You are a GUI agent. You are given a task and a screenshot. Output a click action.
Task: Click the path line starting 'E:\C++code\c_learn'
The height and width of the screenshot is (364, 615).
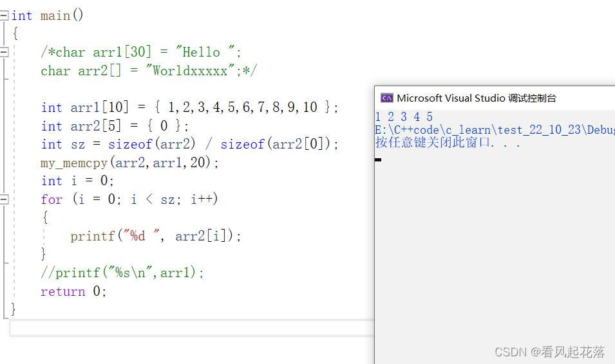(495, 130)
